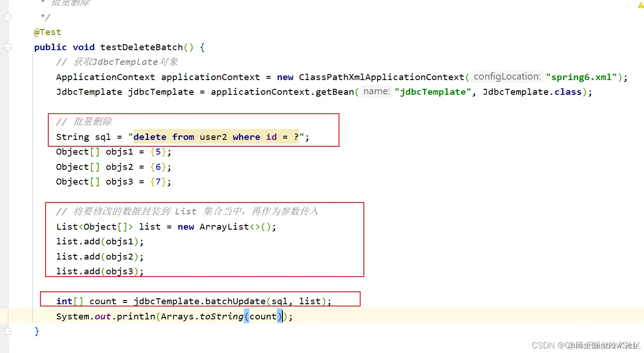Click the 获取JdbcTemplate对象 comment line
Viewport: 644px width, 353px height.
coord(117,62)
